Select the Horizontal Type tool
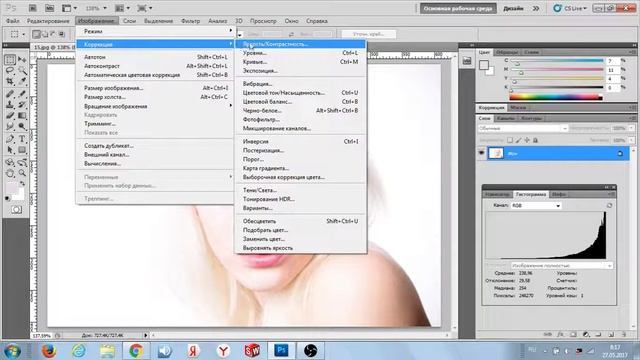This screenshot has width=640, height=360. (x=22, y=139)
